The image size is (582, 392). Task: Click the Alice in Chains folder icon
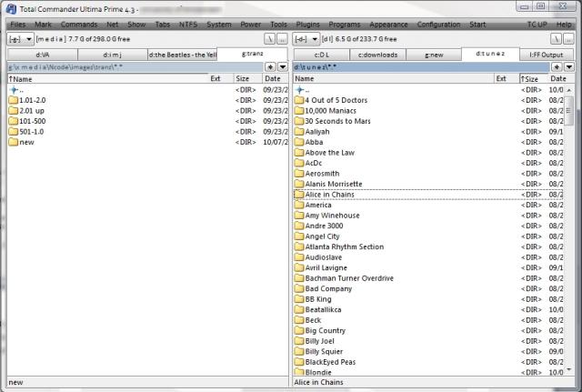tap(299, 195)
